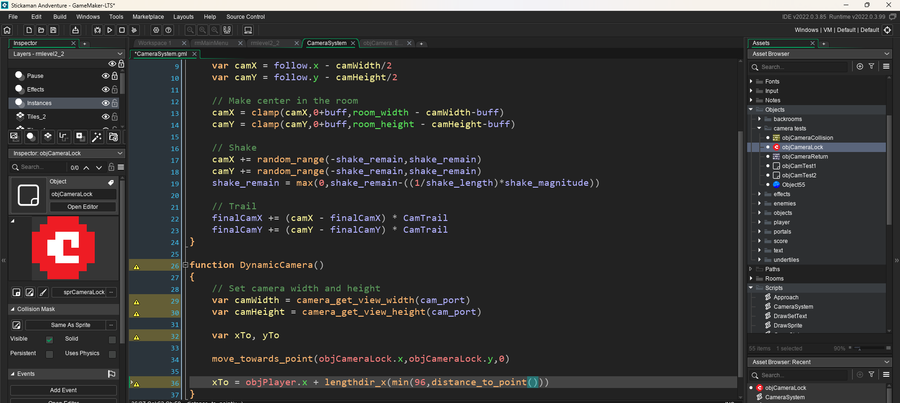The height and width of the screenshot is (403, 900).
Task: Open project using the folder icon
Action: (x=40, y=30)
